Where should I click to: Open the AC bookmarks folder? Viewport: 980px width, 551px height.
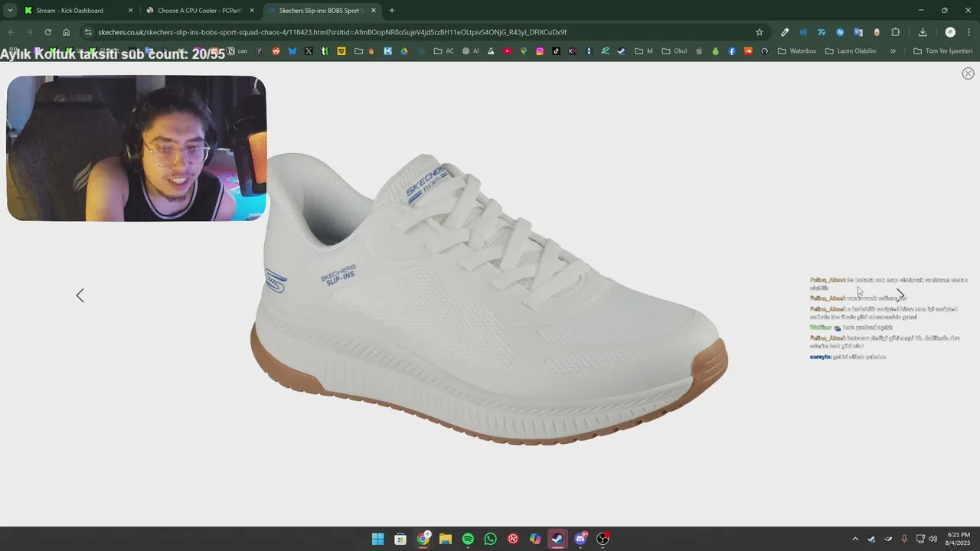click(443, 51)
